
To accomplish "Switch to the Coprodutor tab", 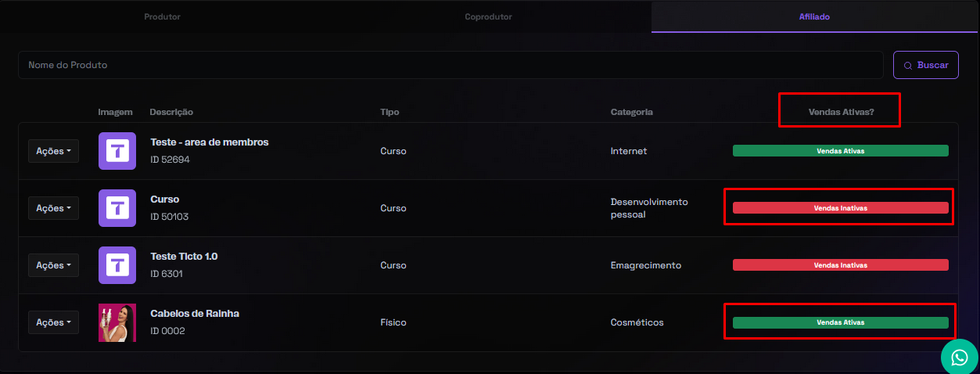I will point(489,16).
